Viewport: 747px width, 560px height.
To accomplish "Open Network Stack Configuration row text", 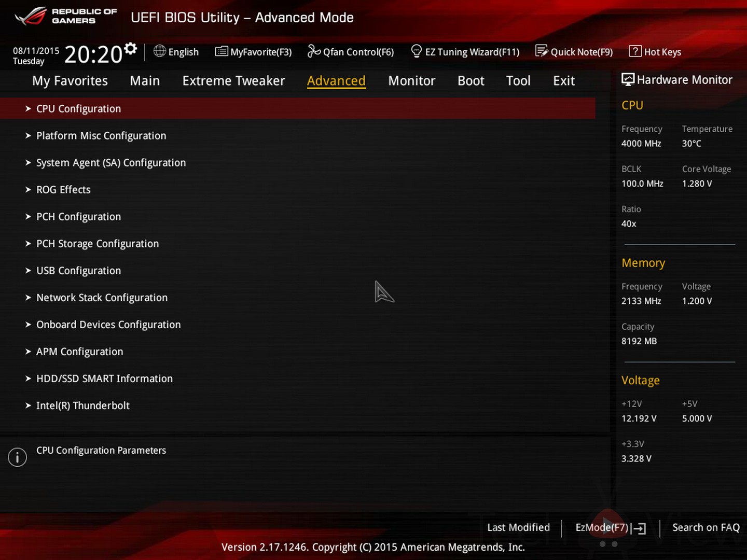I will [102, 298].
